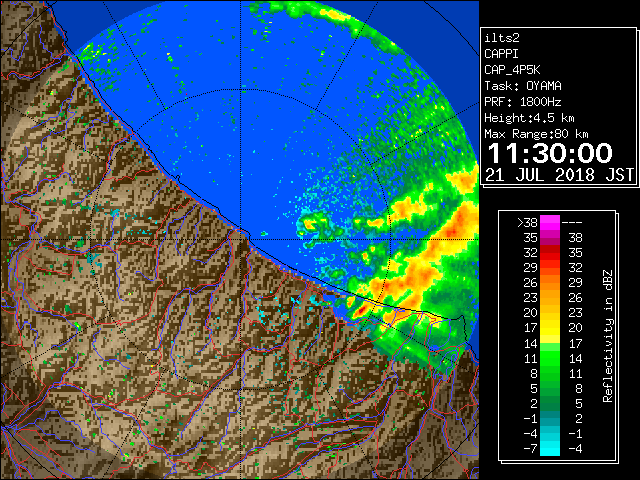Click the 'PRF: 1800Hz' value

pyautogui.click(x=523, y=102)
